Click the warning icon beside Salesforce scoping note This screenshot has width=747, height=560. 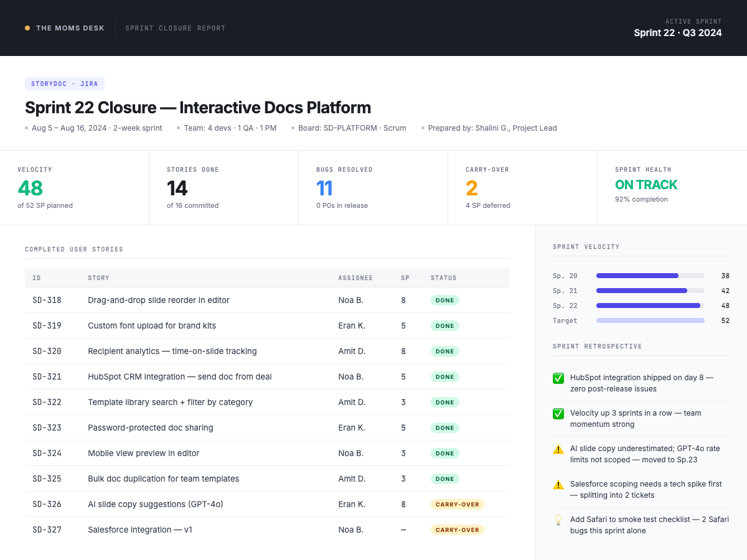pos(558,484)
